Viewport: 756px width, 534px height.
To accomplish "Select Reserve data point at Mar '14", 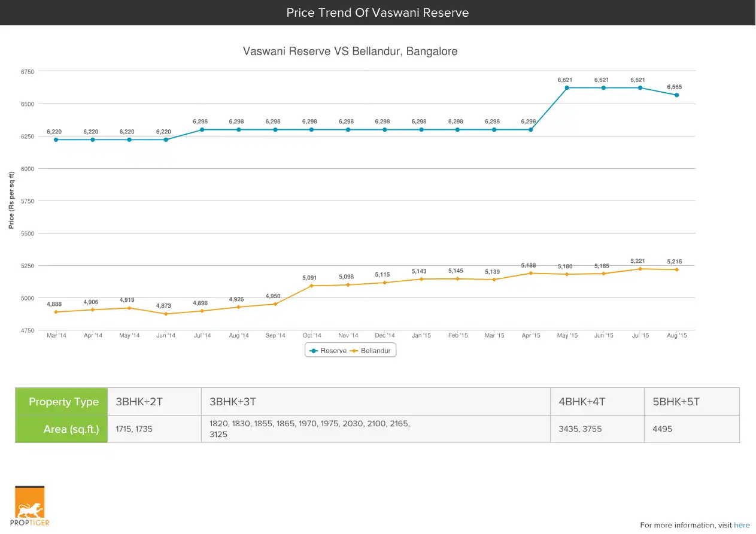I will tap(56, 139).
